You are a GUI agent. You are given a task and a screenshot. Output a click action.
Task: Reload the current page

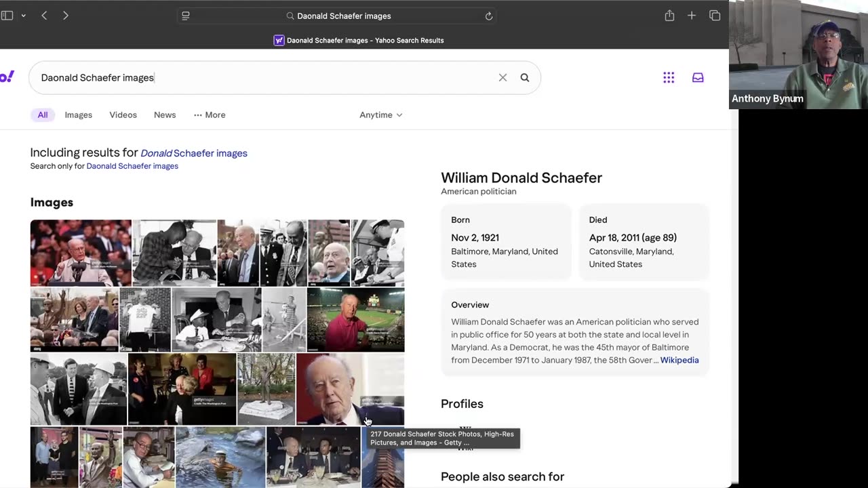click(x=488, y=16)
